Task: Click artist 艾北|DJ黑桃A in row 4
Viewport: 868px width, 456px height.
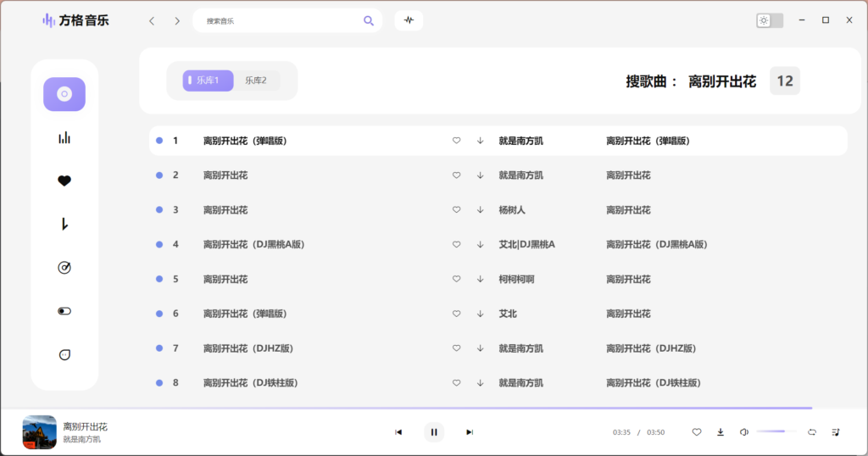Action: click(x=527, y=244)
